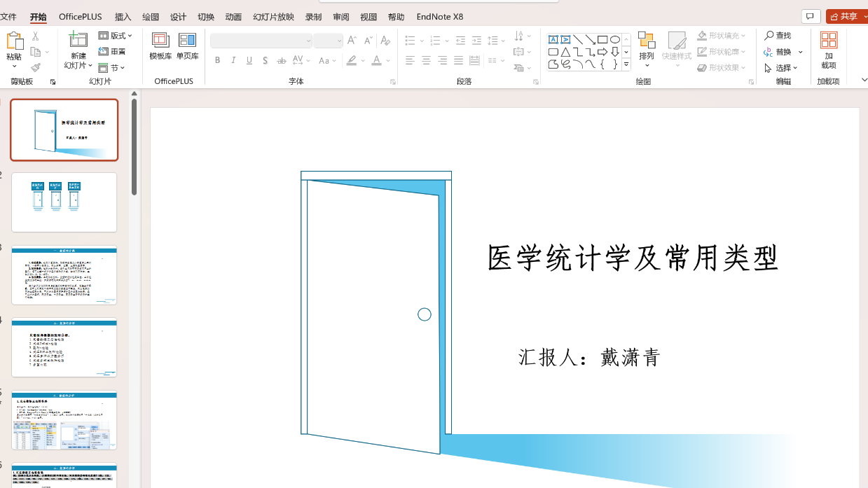Switch to the 审阅 Review tab

click(341, 17)
